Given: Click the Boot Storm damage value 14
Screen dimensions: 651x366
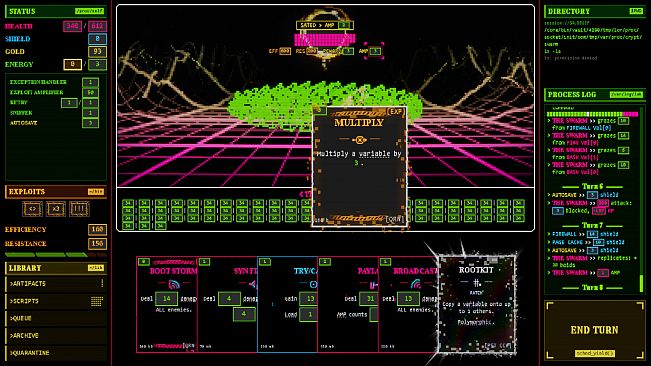Looking at the screenshot, I should click(x=166, y=298).
